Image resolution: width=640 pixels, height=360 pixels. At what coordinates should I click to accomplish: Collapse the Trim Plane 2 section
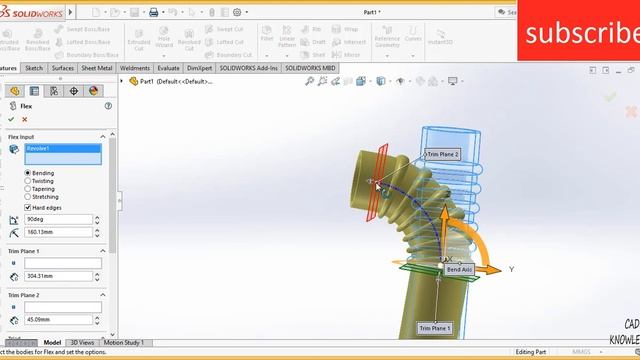tap(102, 295)
